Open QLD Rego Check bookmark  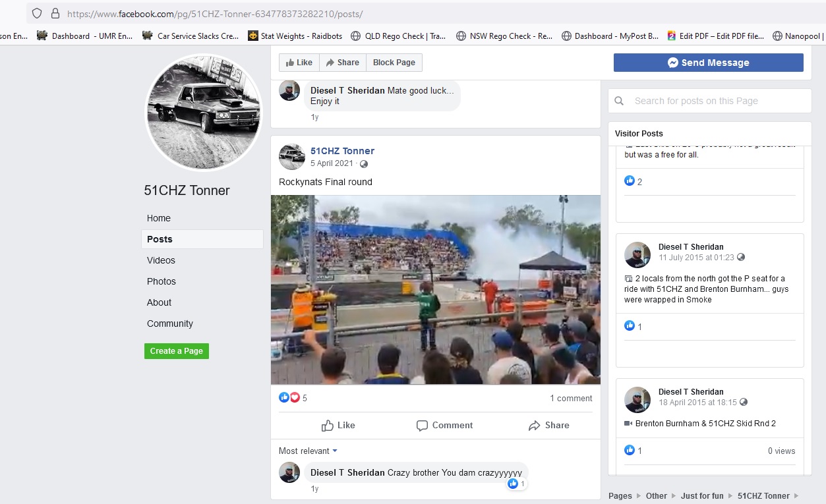(x=398, y=36)
